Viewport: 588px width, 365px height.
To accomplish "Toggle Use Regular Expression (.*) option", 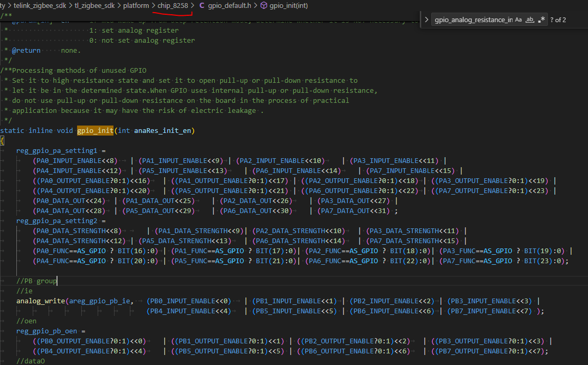I will [541, 20].
